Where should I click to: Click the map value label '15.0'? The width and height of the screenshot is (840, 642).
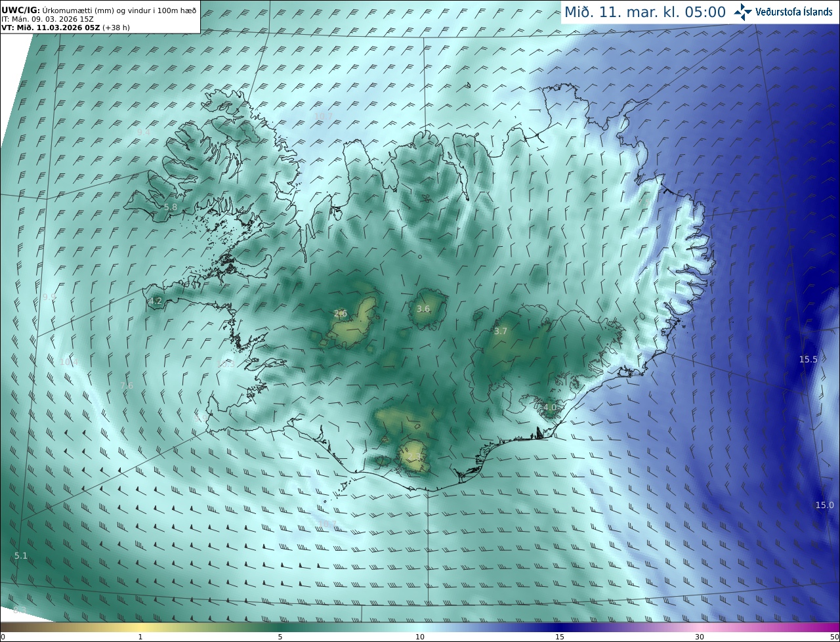click(825, 505)
